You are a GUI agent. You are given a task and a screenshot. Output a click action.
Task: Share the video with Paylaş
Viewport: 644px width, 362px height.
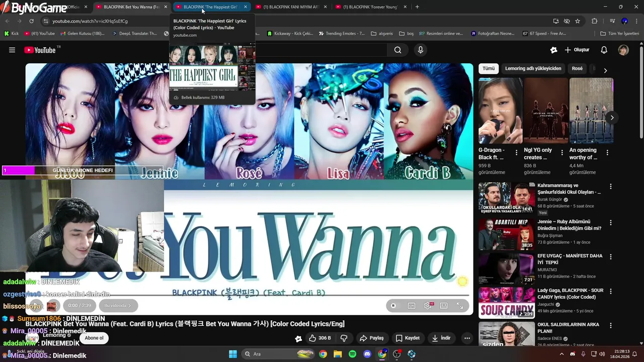click(x=372, y=338)
